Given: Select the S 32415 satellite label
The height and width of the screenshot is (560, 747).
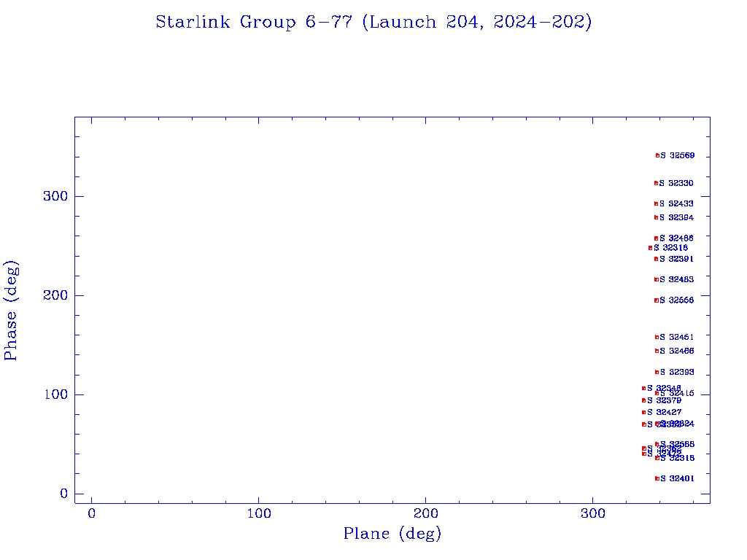Looking at the screenshot, I should pos(677,393).
